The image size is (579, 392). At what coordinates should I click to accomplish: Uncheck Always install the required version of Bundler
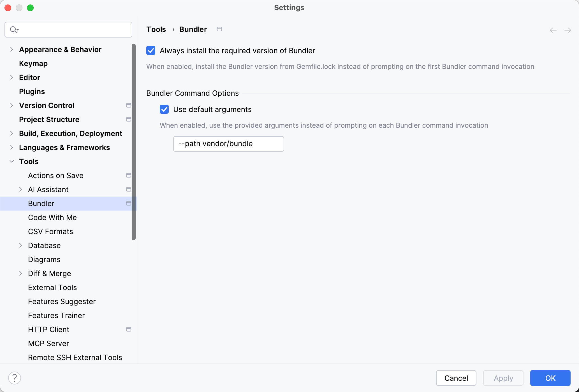[x=151, y=51]
